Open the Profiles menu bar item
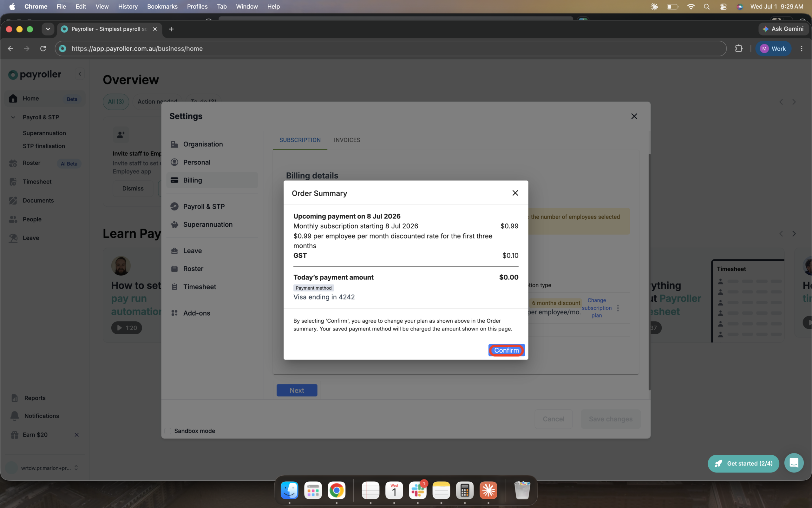 click(197, 6)
